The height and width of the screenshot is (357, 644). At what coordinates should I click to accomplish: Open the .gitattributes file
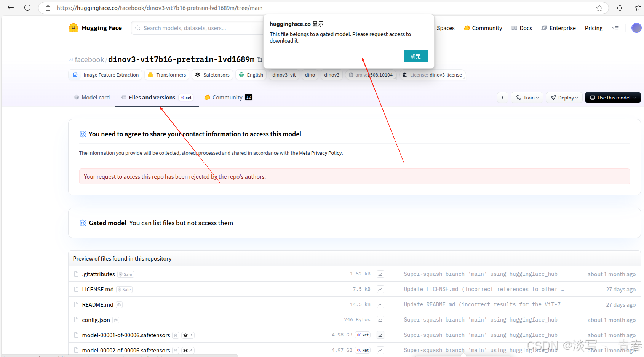(98, 274)
